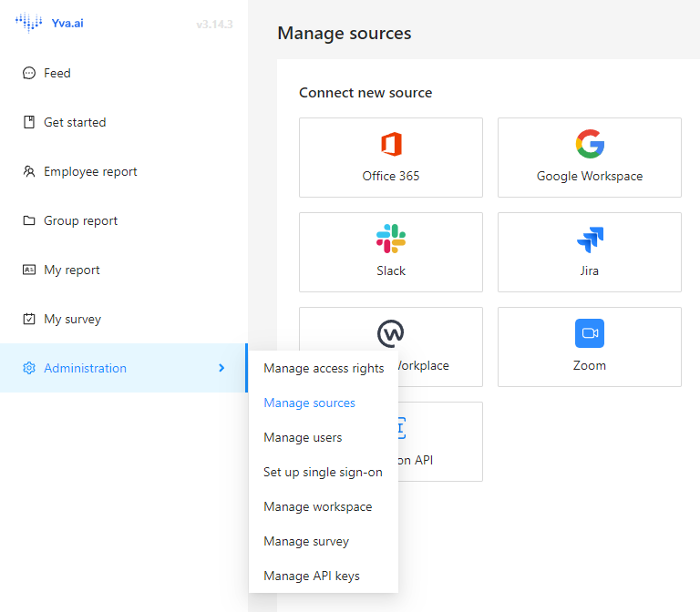Click the Yva.ai logo icon
This screenshot has height=612, width=700.
[x=28, y=22]
